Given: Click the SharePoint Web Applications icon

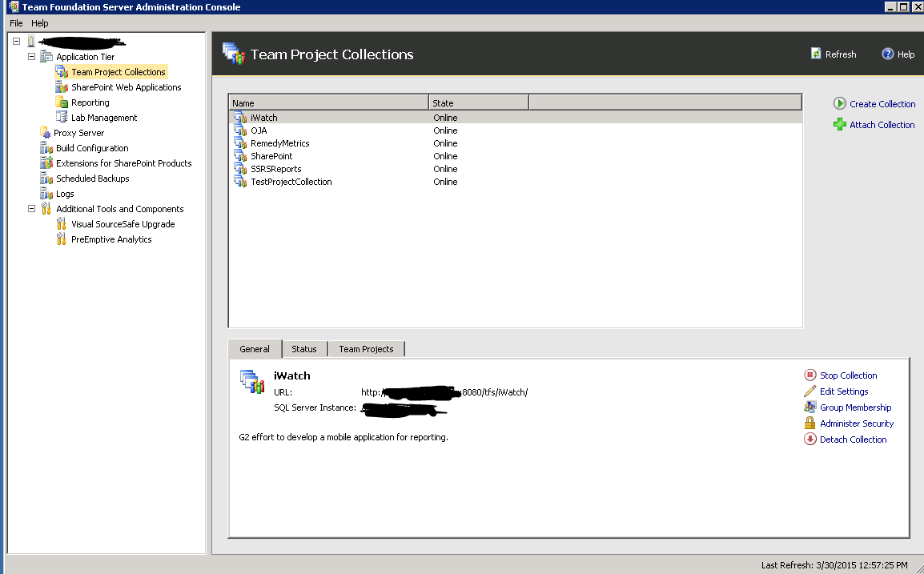Looking at the screenshot, I should coord(62,87).
